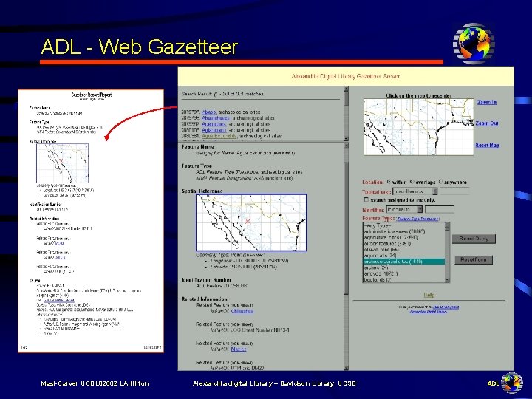
Task: Click the Submit Query button
Action: [x=474, y=239]
